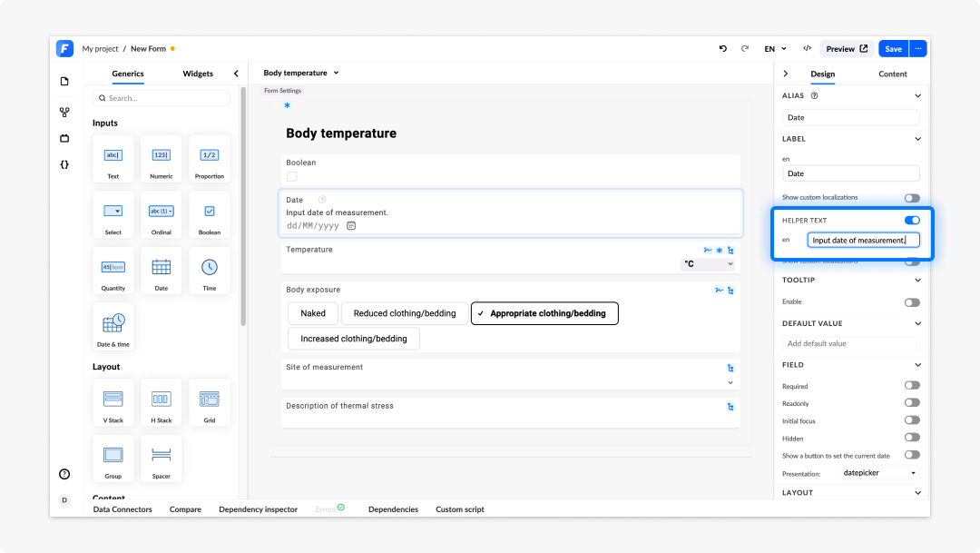980x553 pixels.
Task: Add a Time input component
Action: [x=210, y=271]
